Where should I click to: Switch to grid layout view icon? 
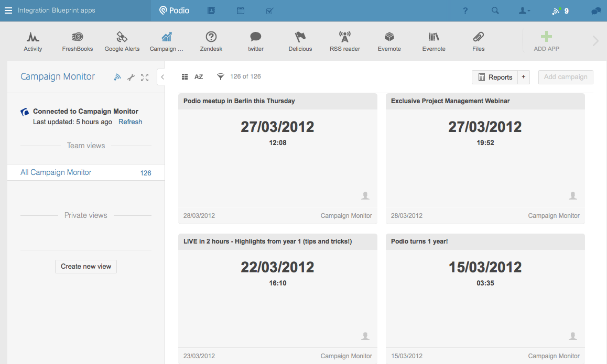[185, 77]
